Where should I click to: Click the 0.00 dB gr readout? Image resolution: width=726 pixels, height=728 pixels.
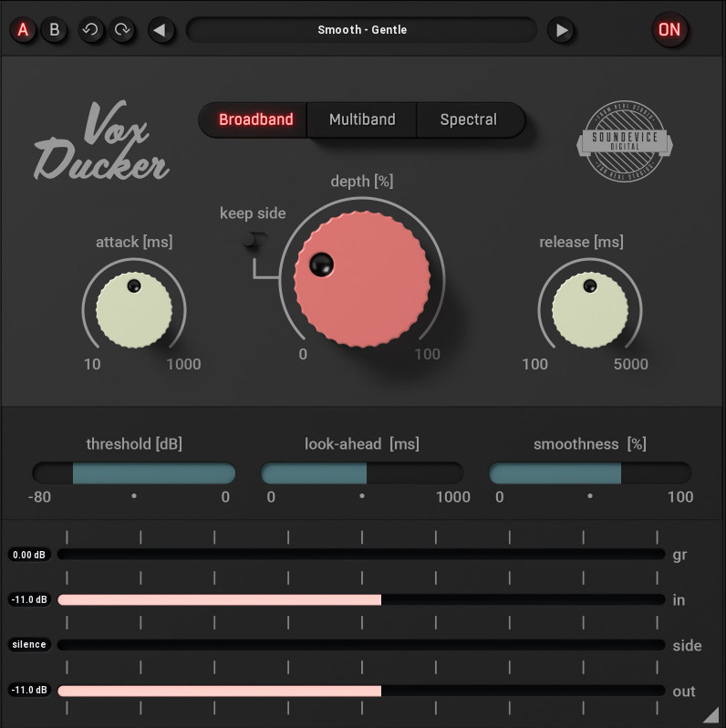tap(29, 555)
